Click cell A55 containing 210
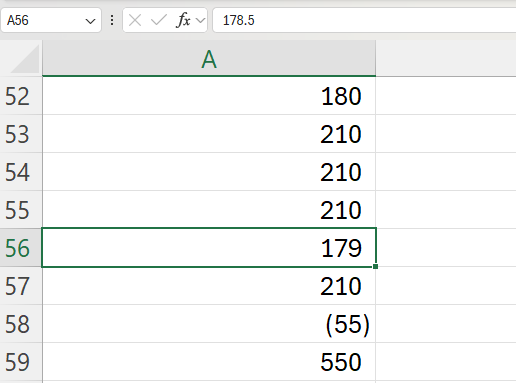Screen dimensions: 516x383 209,210
